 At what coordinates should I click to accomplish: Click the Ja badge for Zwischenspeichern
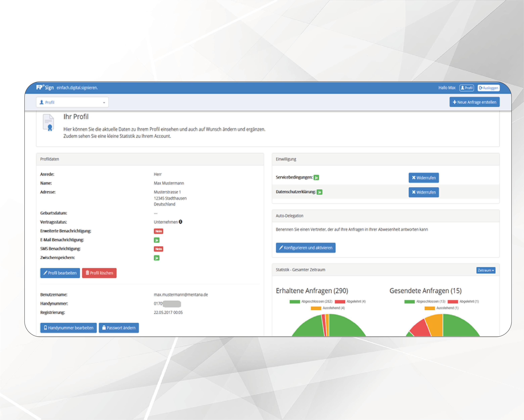156,258
